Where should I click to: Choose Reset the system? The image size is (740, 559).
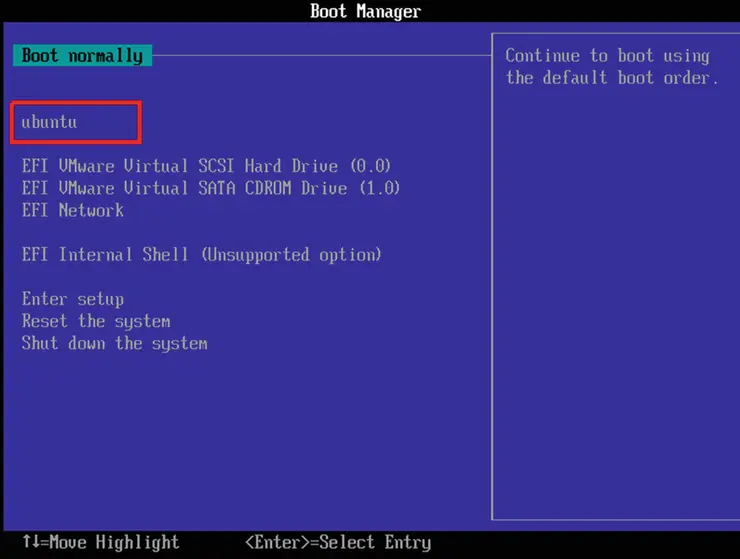coord(96,321)
